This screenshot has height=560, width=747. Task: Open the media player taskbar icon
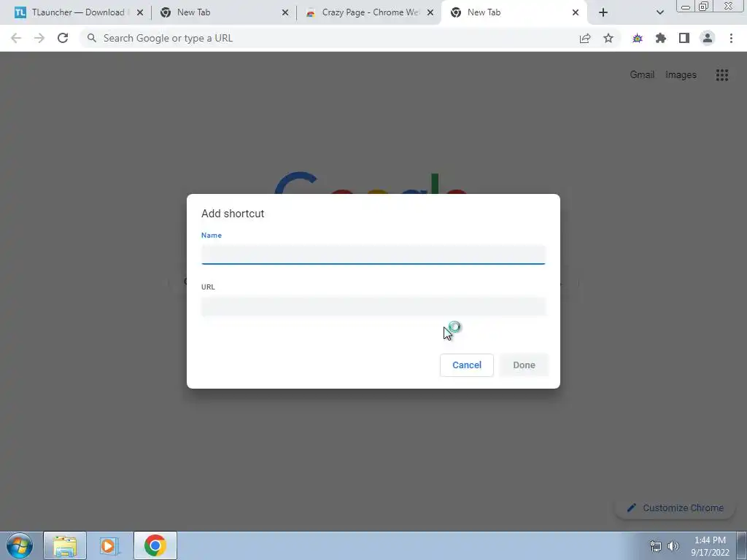[109, 545]
